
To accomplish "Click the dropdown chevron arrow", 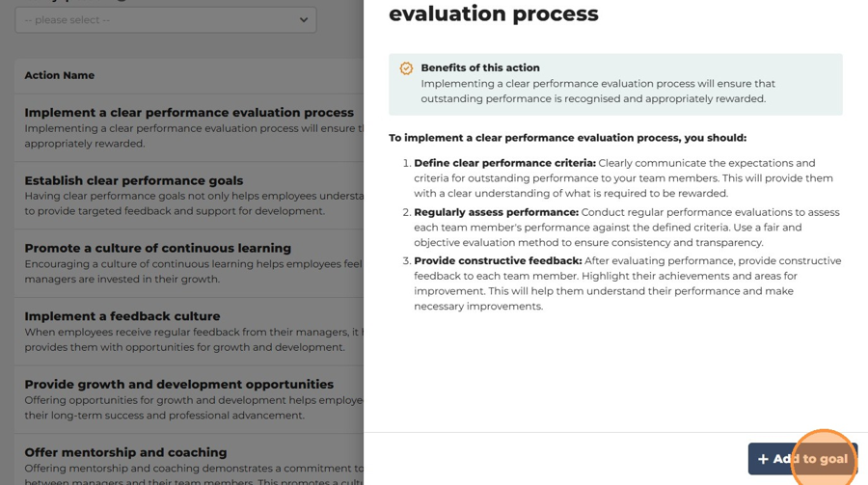I will click(304, 20).
